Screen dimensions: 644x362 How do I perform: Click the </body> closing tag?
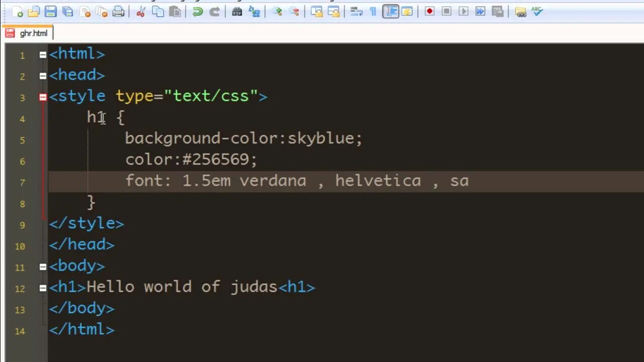[x=82, y=308]
